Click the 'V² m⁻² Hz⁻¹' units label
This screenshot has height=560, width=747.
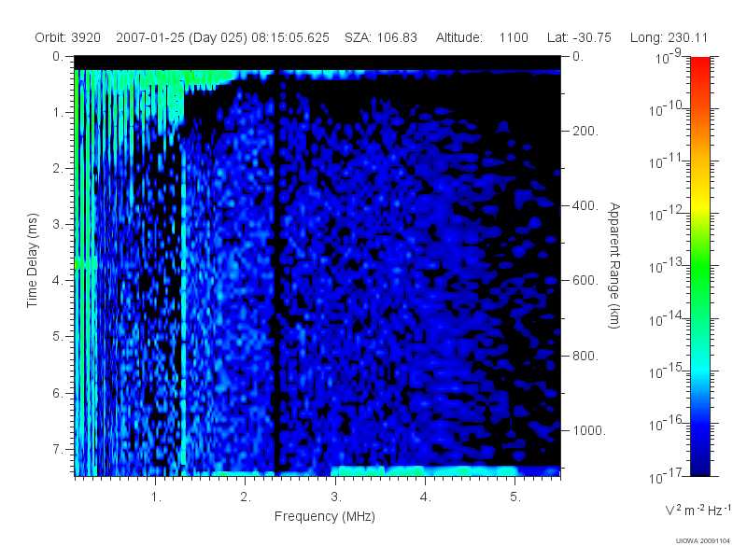tap(698, 510)
